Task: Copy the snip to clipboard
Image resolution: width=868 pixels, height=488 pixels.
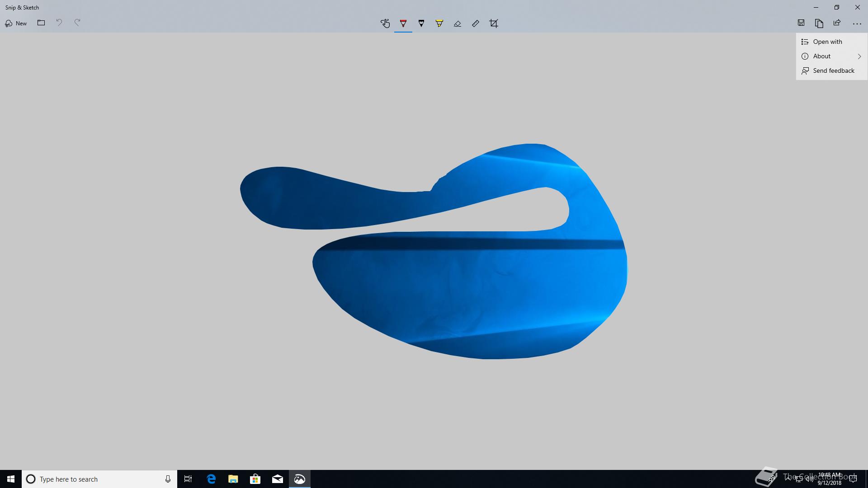Action: tap(819, 23)
